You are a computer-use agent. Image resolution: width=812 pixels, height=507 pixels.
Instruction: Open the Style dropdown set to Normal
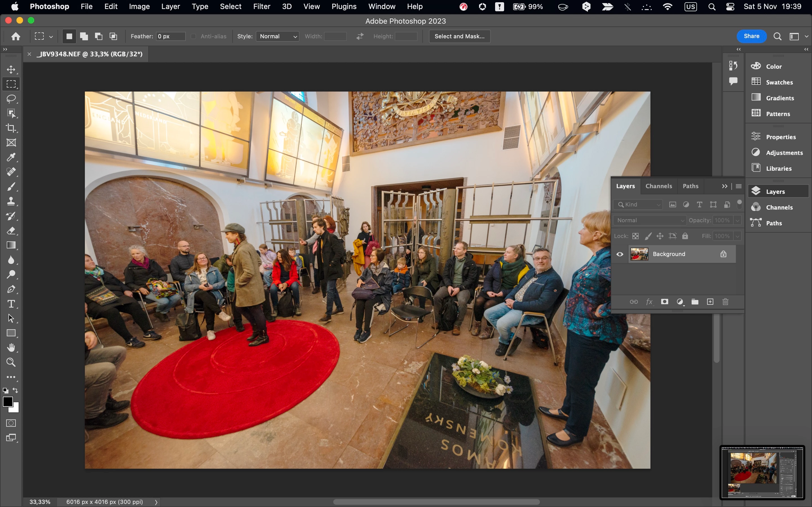click(277, 36)
